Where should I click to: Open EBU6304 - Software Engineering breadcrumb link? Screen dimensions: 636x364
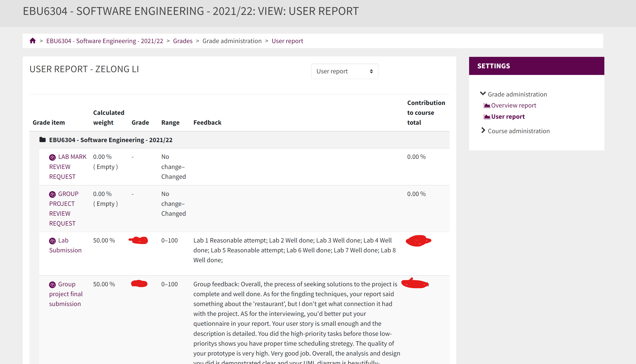click(x=105, y=41)
